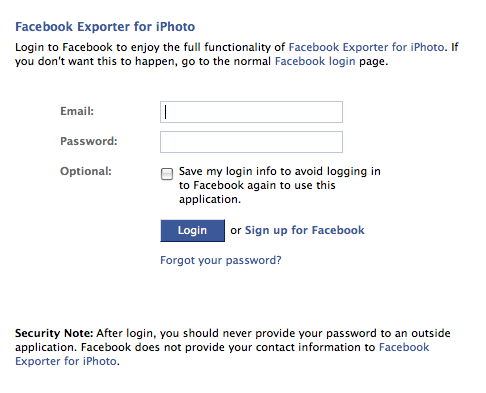Click the bold Security Note: label
The image size is (486, 393).
tap(54, 333)
